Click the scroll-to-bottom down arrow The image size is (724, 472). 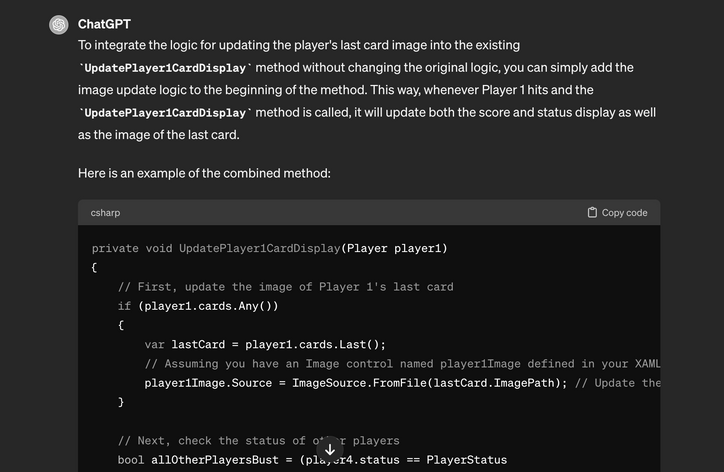click(330, 449)
